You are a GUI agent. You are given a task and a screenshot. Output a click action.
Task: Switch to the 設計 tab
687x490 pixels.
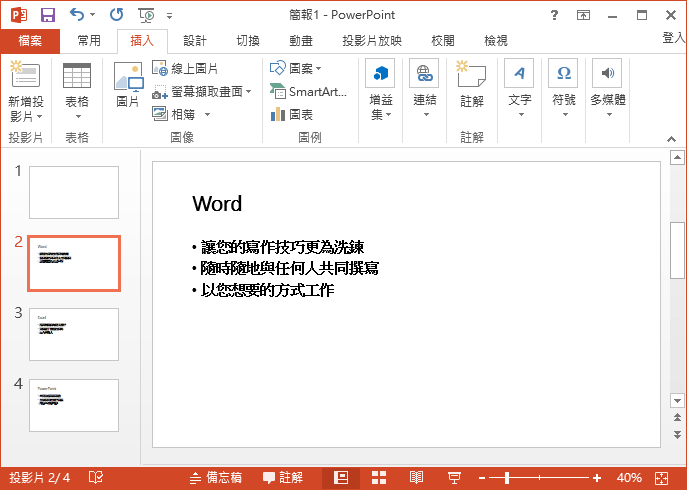pyautogui.click(x=195, y=41)
